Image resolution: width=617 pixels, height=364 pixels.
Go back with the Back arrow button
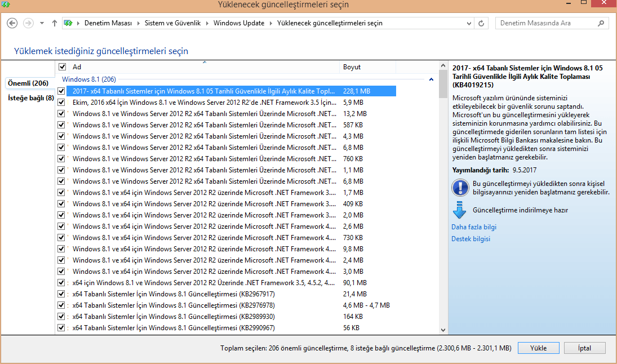click(x=12, y=23)
